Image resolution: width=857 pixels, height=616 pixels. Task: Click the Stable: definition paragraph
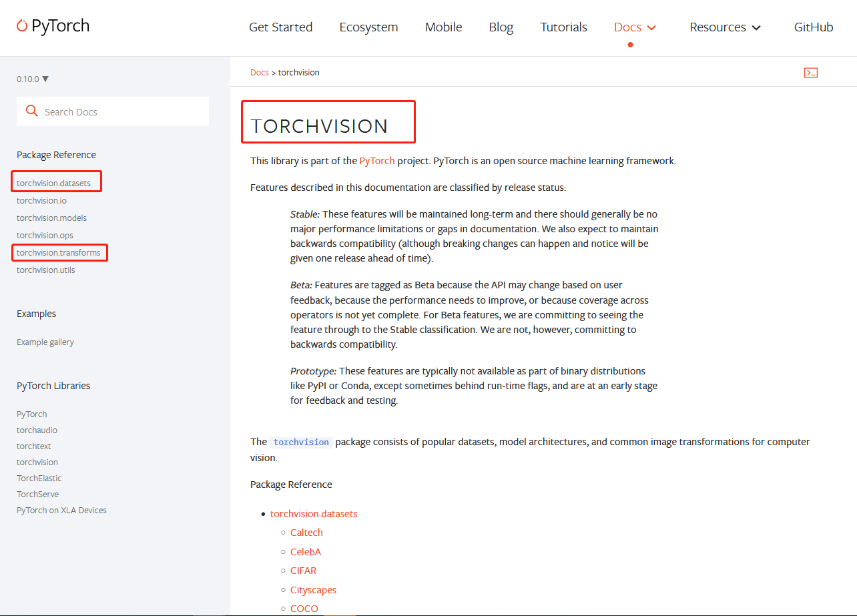(474, 236)
